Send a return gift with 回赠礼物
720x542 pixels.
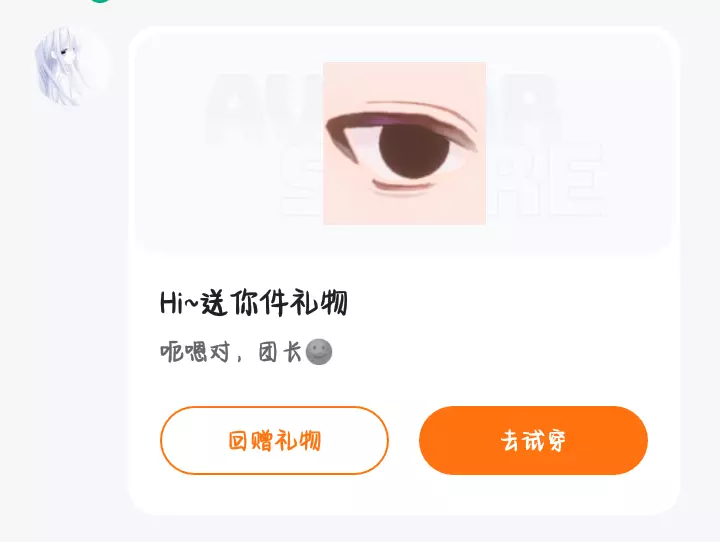click(275, 440)
